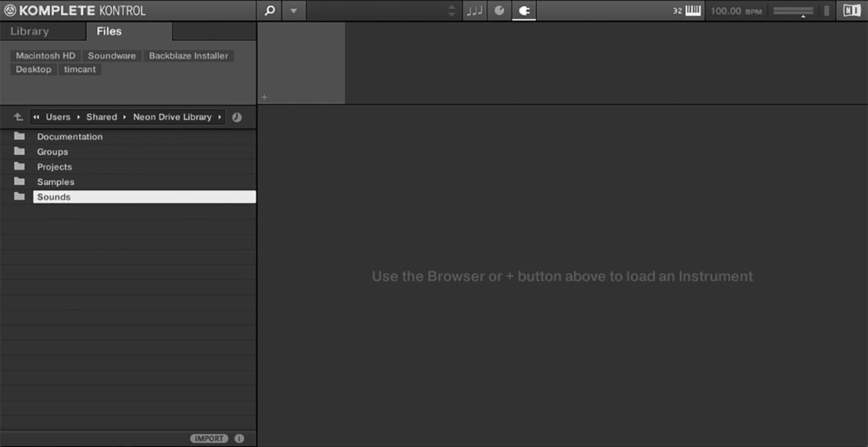
Task: Jump to Macintosh HD favorite
Action: tap(46, 56)
